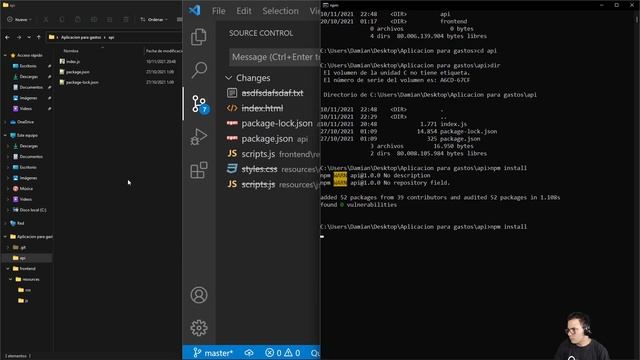
Task: Open the Extensions view in VS Code
Action: click(x=199, y=170)
